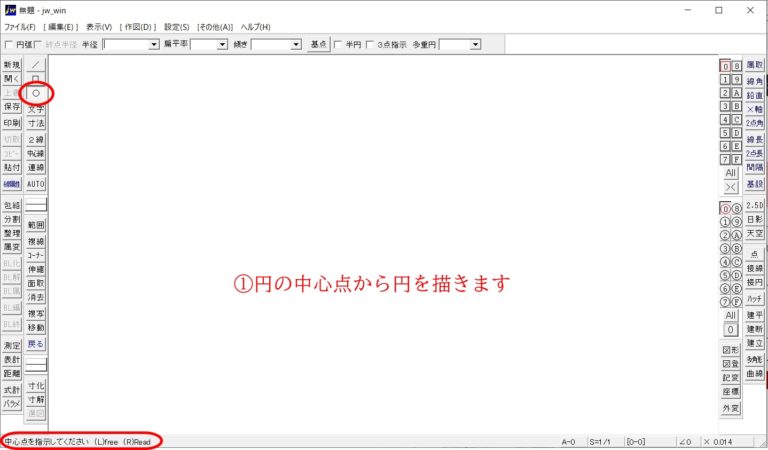Open the 半径 radius dropdown
The width and height of the screenshot is (768, 450).
point(154,45)
